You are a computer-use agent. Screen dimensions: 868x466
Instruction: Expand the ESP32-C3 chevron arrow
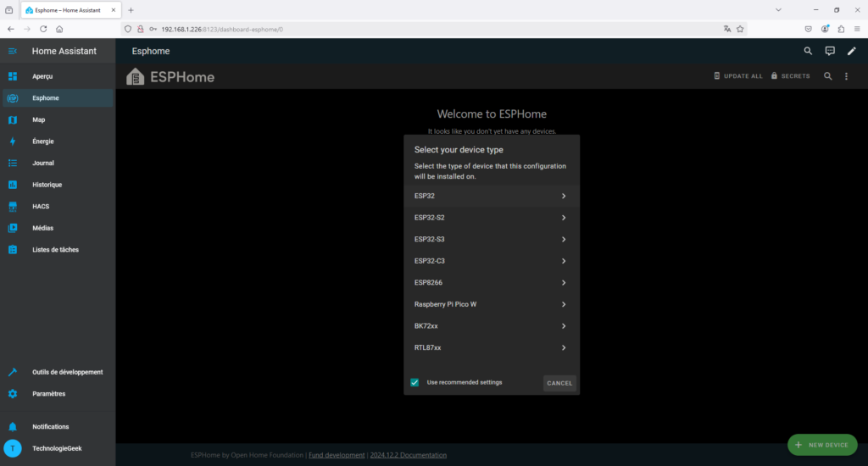click(564, 261)
